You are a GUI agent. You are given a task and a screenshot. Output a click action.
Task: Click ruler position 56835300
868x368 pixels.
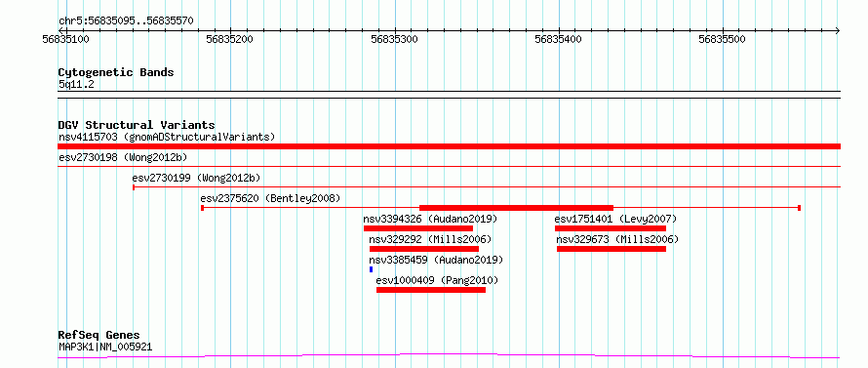tap(395, 40)
